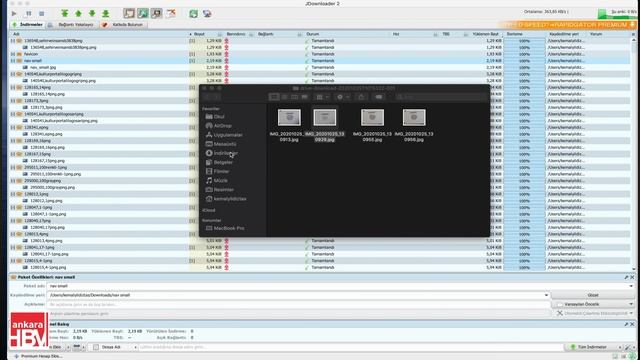Screen dimensions: 640x360
Task: Move selection to top of list
Action: click(x=64, y=13)
